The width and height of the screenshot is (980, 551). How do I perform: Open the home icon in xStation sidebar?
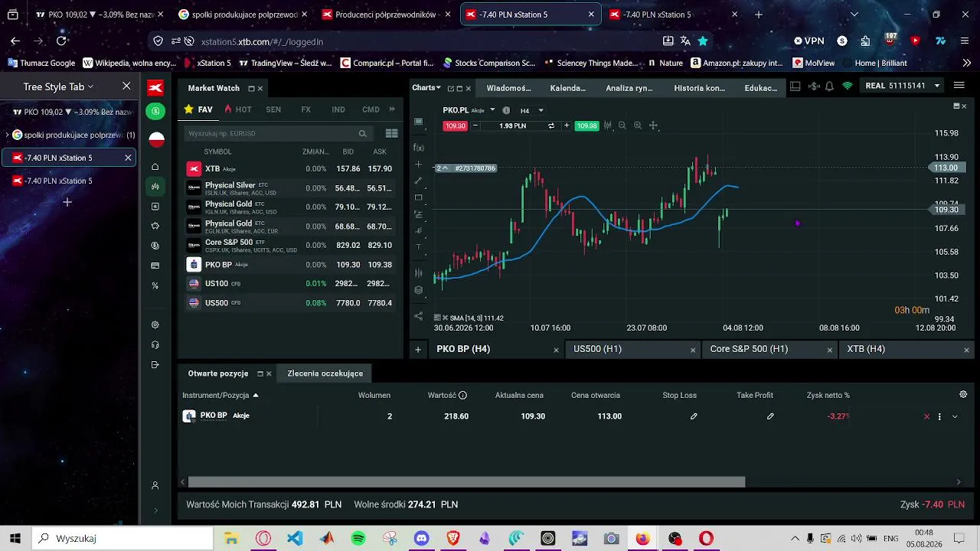[155, 167]
